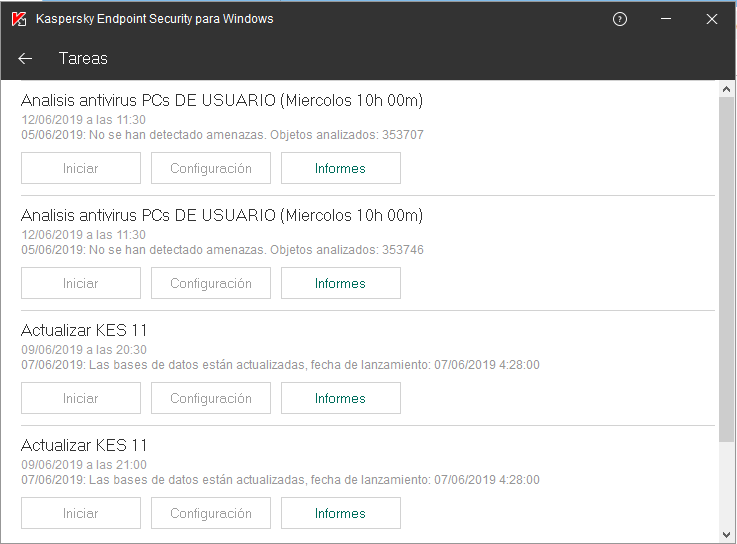Start Actualizar KES 11 scheduled at 20:30

[x=81, y=398]
